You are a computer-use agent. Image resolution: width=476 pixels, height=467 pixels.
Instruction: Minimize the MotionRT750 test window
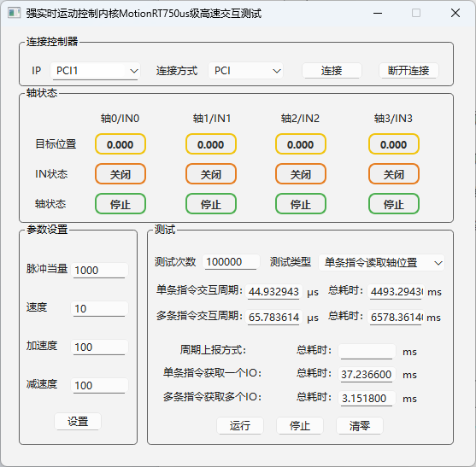click(378, 13)
